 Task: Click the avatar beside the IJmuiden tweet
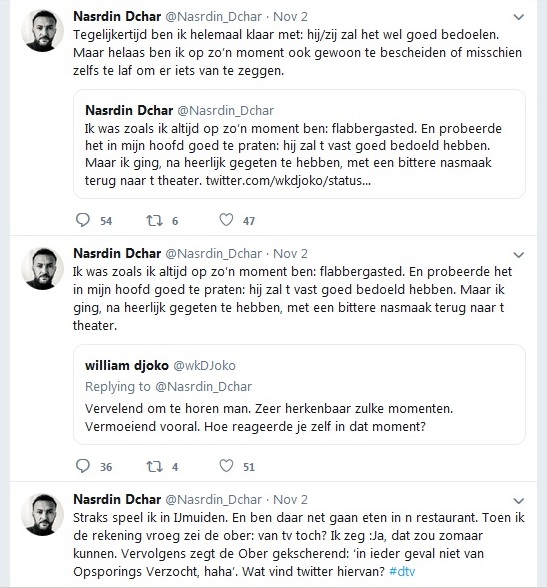click(42, 514)
